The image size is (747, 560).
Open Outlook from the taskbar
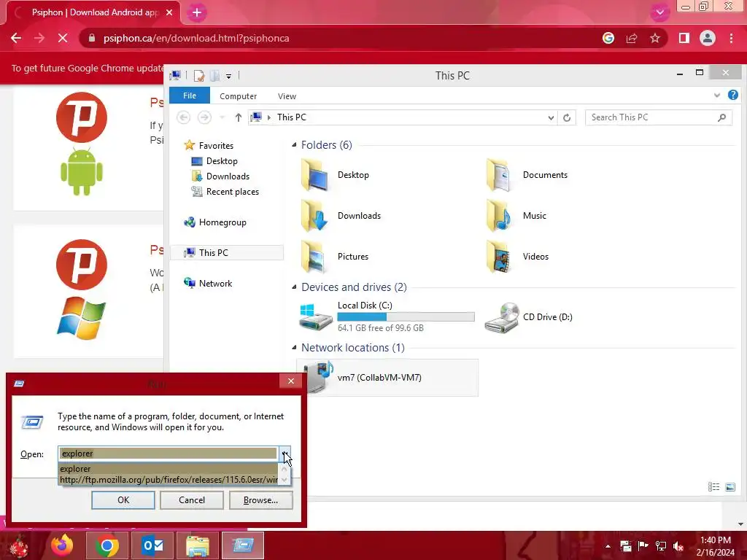153,545
